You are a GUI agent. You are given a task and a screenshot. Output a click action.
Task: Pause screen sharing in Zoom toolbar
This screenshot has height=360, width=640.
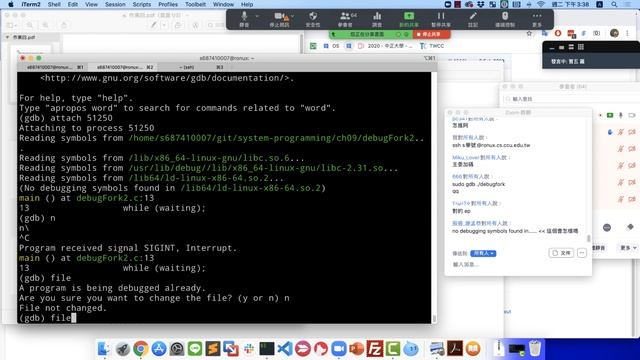pos(441,19)
